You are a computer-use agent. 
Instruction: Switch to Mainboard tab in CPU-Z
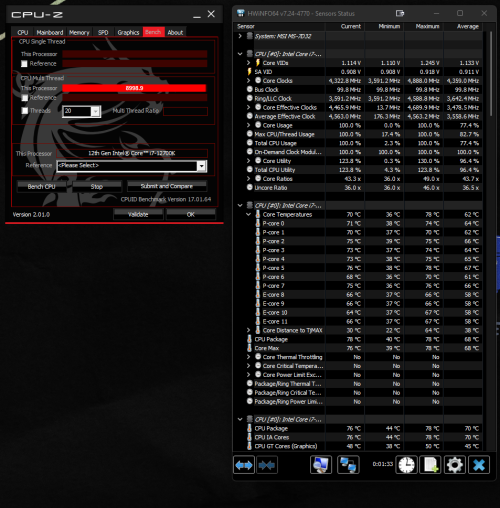click(x=50, y=32)
